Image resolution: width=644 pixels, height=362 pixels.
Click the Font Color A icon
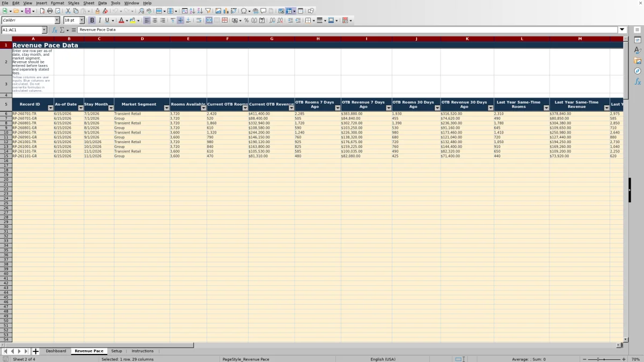pos(121,20)
